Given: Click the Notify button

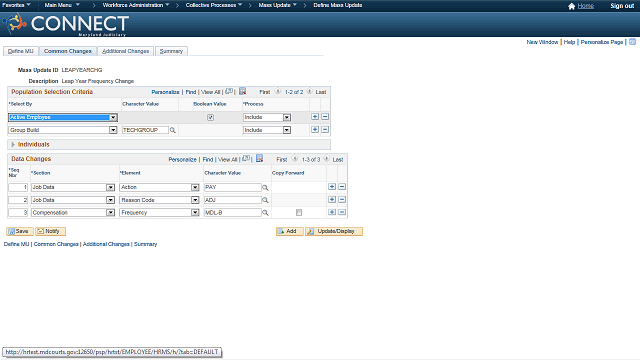Looking at the screenshot, I should click(x=50, y=231).
